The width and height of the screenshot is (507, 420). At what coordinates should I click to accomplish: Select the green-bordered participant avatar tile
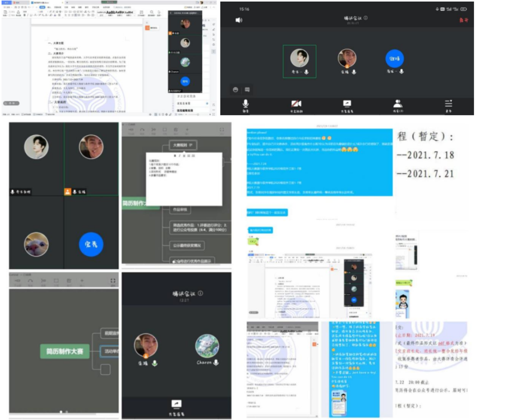click(299, 61)
